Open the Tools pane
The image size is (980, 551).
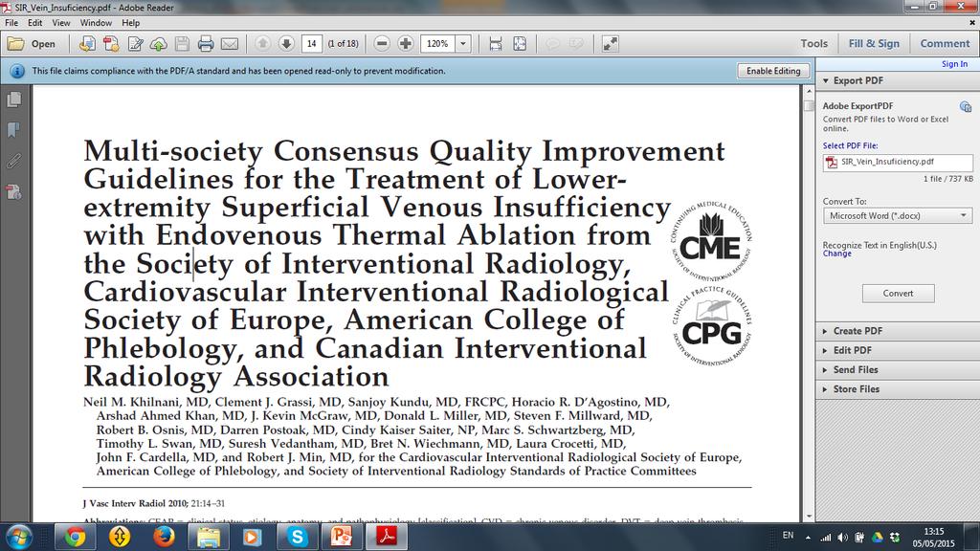tap(813, 44)
